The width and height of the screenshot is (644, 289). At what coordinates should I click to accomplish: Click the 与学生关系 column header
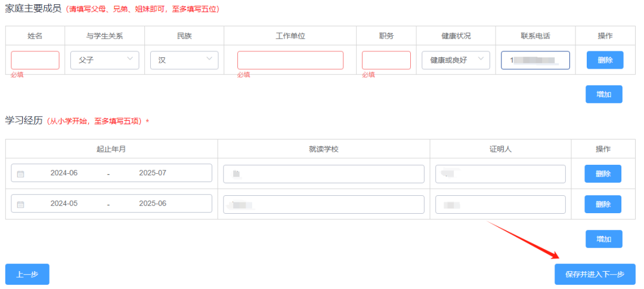click(x=105, y=36)
